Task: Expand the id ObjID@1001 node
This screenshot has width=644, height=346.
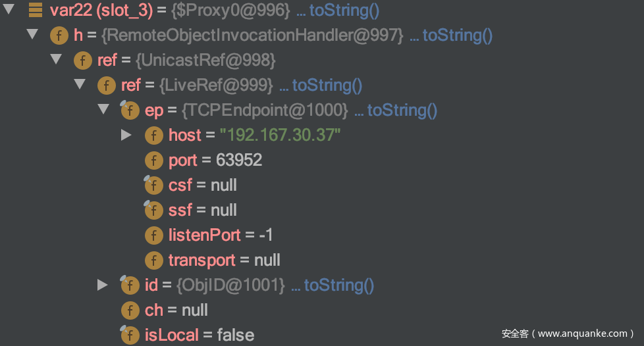Action: click(102, 285)
